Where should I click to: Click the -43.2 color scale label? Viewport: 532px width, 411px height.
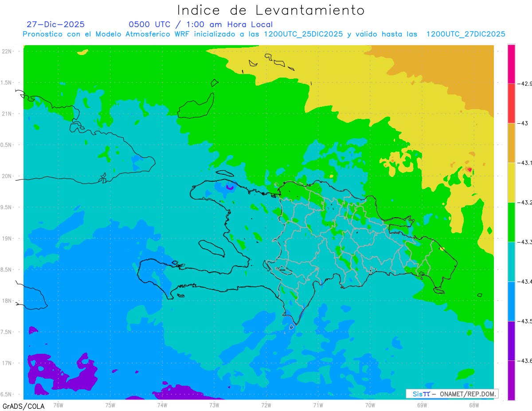click(x=524, y=202)
